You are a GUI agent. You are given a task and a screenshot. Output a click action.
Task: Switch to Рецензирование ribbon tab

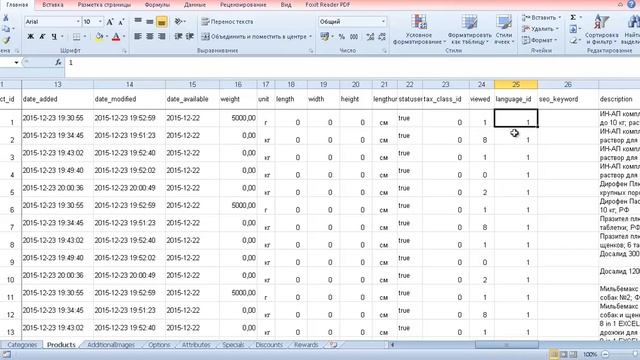243,5
